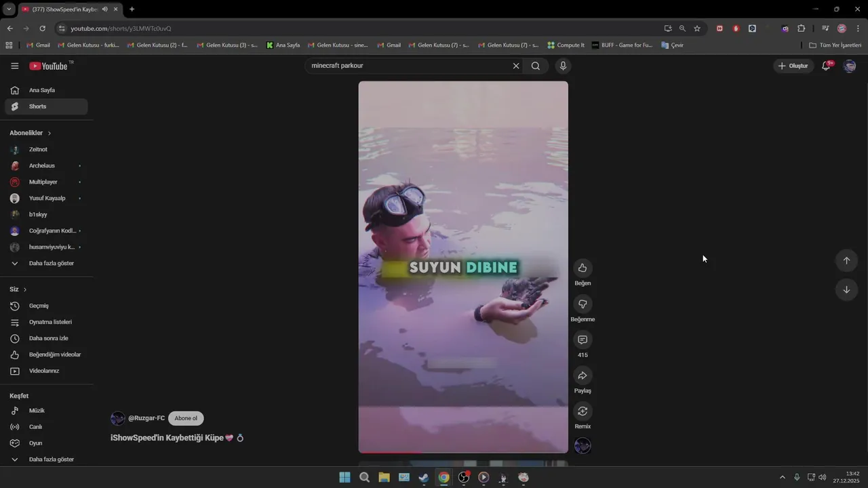
Task: Expand Keşfet with Daha fazla göster
Action: [x=46, y=460]
